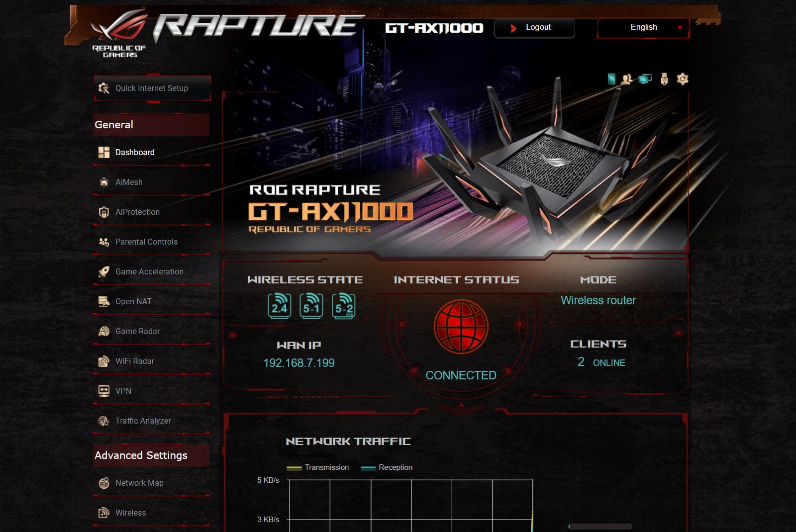
Task: Click the Wireless sidebar signal icon
Action: [x=103, y=513]
